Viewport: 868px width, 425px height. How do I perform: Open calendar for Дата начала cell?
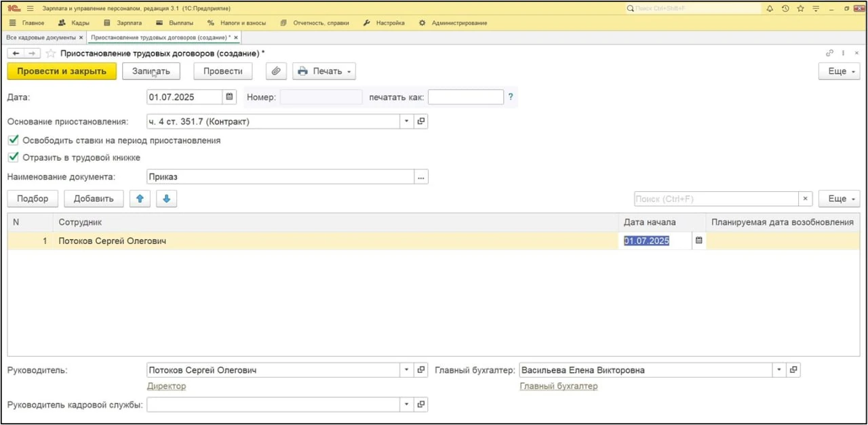699,241
